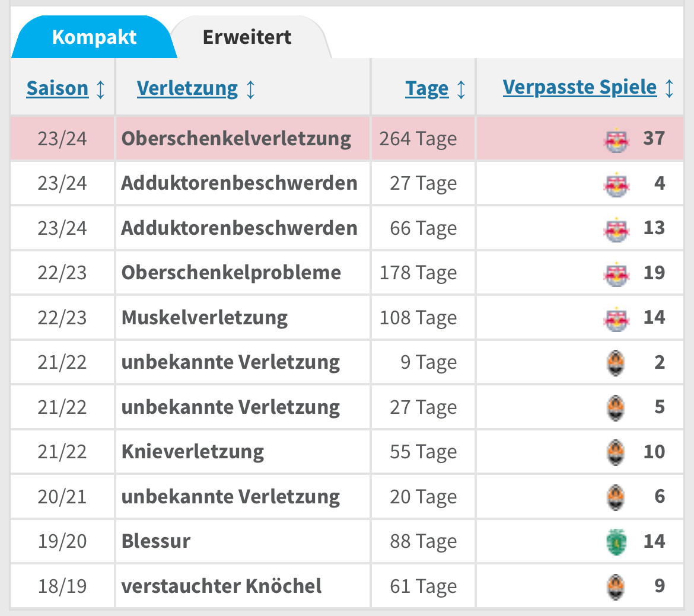Sort by Verpasste Spiele header
The image size is (694, 616).
(x=580, y=87)
